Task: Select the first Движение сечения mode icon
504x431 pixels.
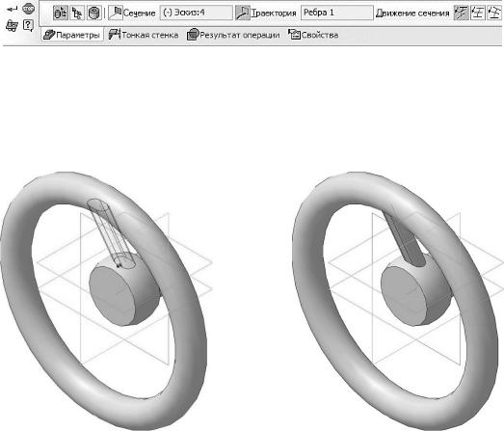Action: (461, 13)
